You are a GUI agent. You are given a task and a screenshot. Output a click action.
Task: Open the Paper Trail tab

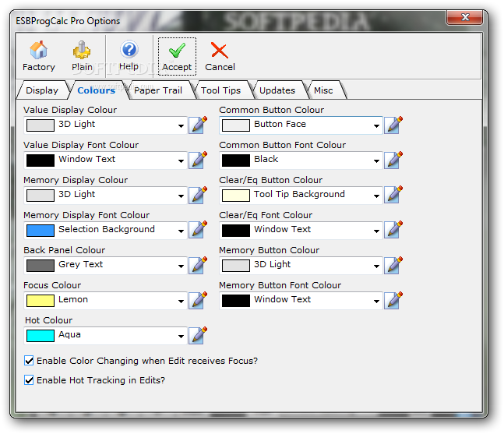[158, 90]
